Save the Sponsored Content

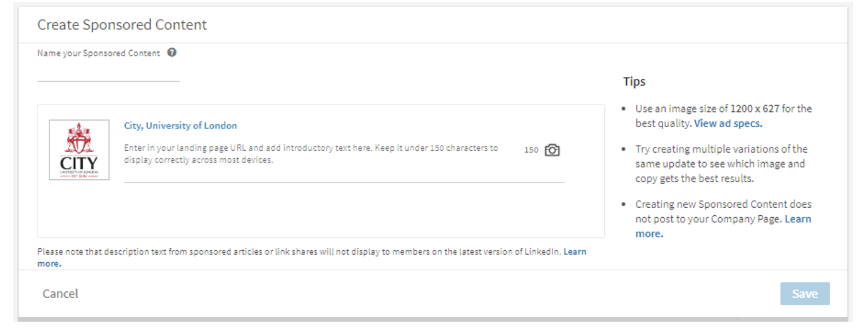click(x=805, y=294)
